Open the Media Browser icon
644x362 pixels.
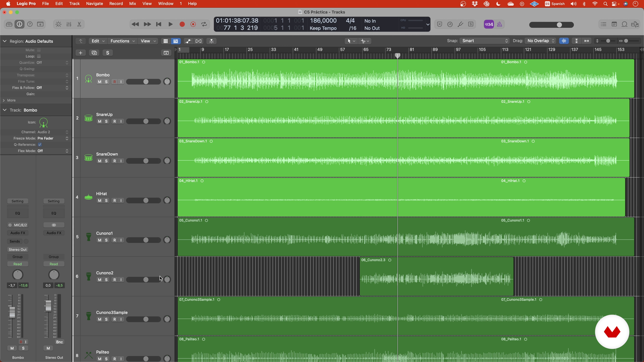(635, 24)
